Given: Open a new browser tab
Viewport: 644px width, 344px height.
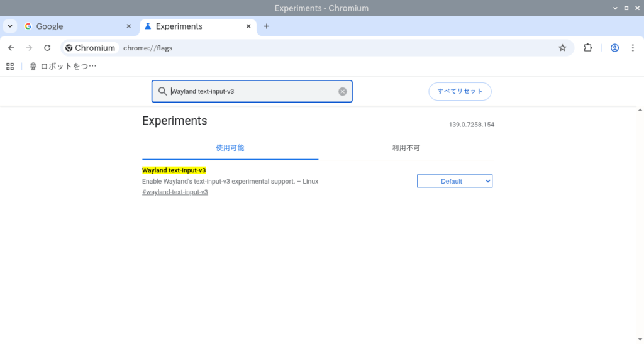Looking at the screenshot, I should (x=267, y=26).
